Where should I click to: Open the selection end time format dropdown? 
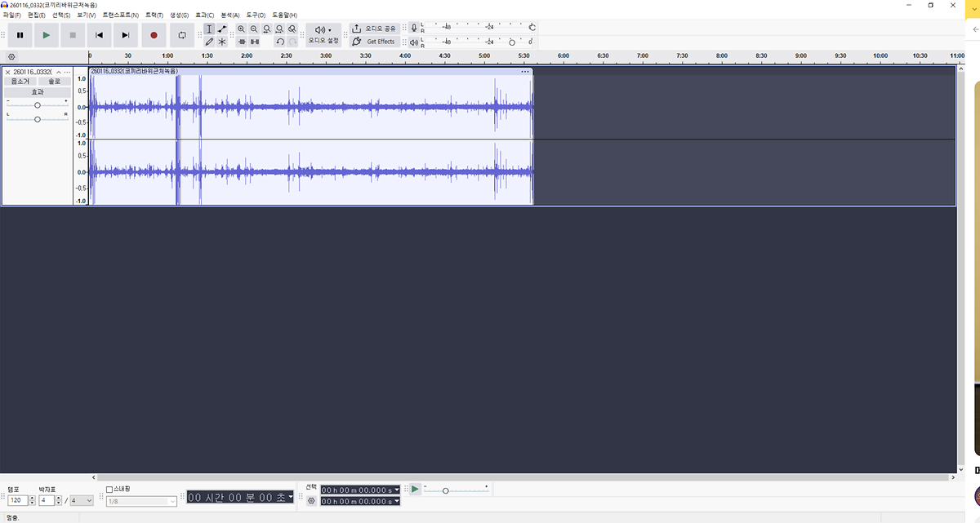pyautogui.click(x=397, y=501)
